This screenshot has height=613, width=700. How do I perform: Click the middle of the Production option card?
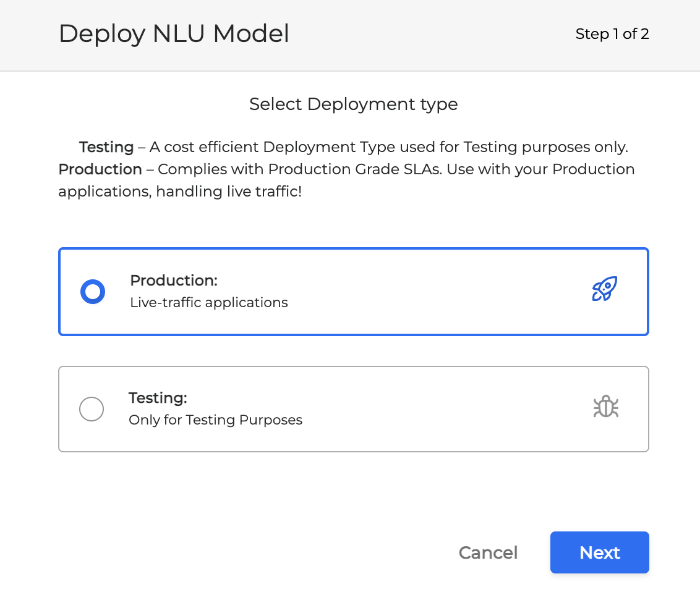click(x=353, y=292)
